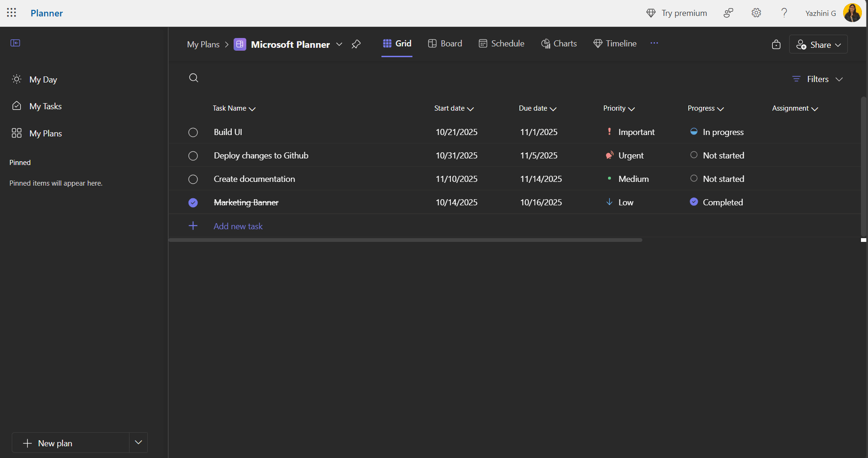Click the Try premium diamond icon
This screenshot has height=458, width=868.
tap(651, 13)
